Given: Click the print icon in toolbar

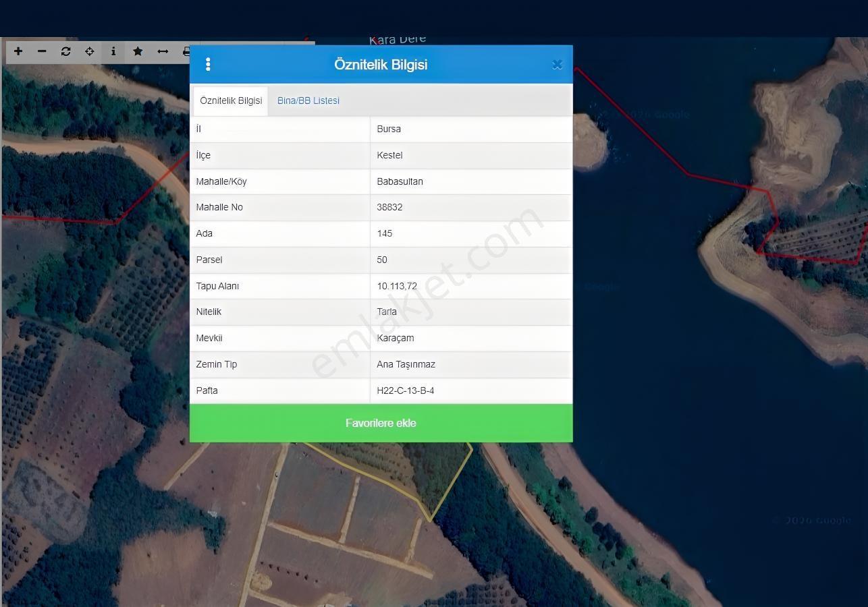Looking at the screenshot, I should (x=186, y=51).
